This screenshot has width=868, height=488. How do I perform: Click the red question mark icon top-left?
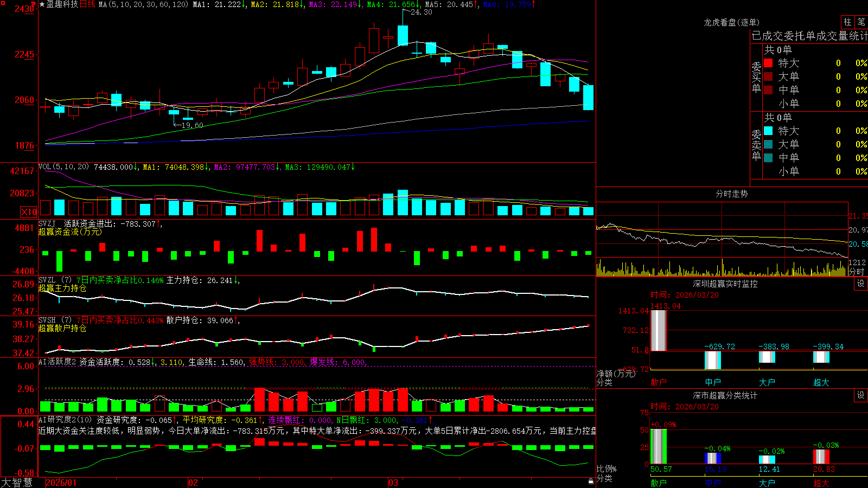pyautogui.click(x=34, y=4)
